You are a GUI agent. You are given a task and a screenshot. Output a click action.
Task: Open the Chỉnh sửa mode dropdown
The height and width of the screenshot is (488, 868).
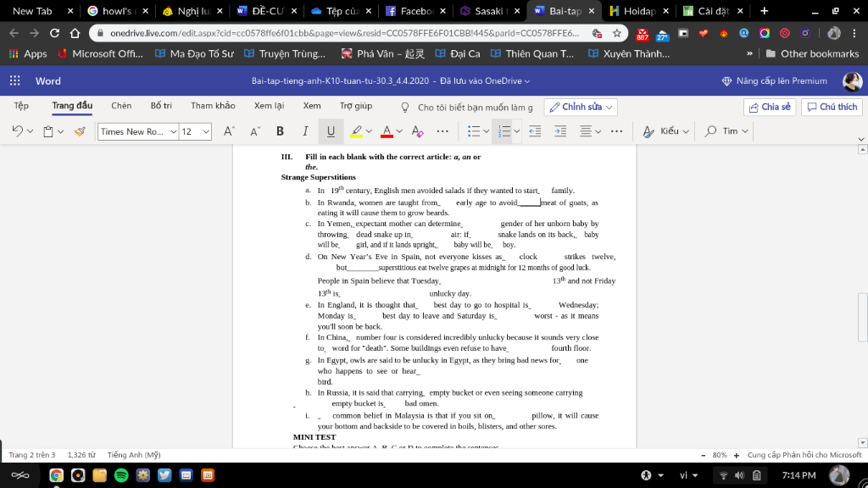click(x=581, y=107)
